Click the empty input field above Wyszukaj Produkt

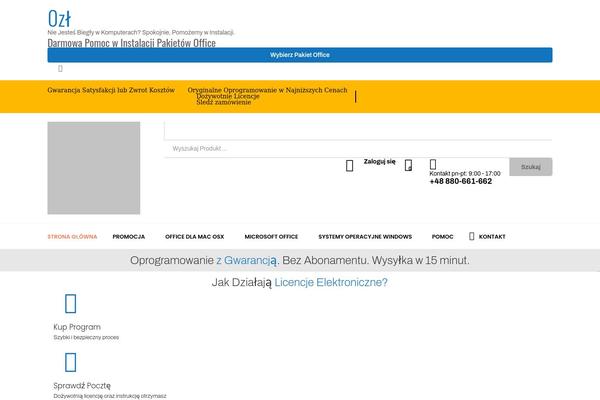[358, 131]
